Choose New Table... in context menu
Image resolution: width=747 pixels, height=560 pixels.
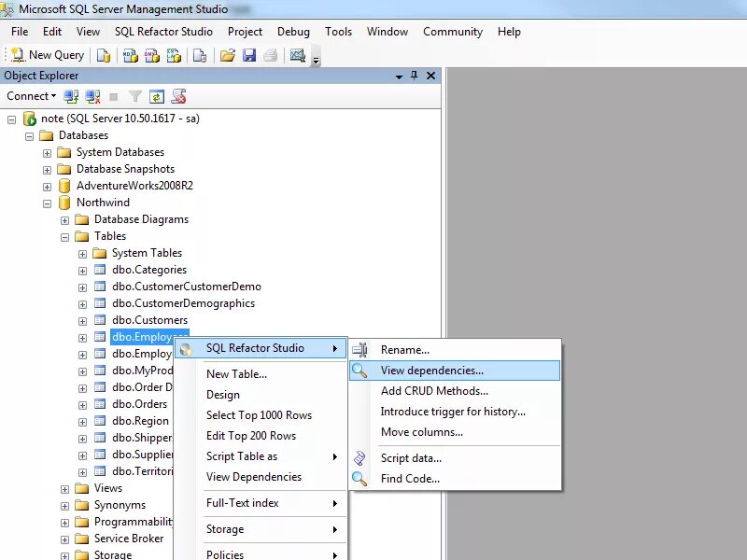261,374
